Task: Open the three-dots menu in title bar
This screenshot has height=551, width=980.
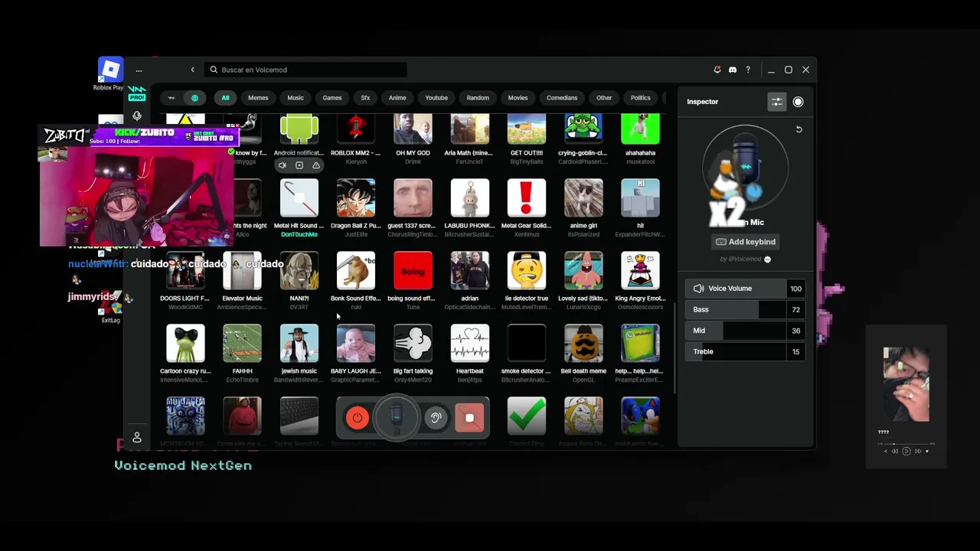Action: [139, 70]
